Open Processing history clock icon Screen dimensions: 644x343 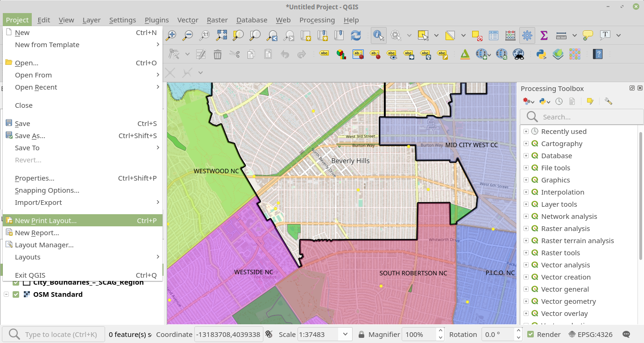pos(559,101)
